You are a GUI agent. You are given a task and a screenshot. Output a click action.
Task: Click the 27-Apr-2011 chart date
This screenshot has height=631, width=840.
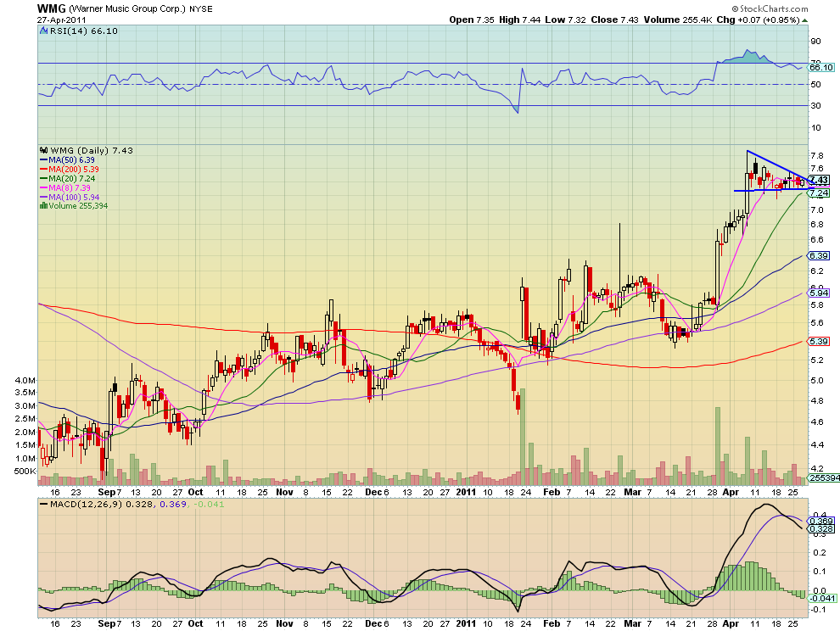point(62,20)
